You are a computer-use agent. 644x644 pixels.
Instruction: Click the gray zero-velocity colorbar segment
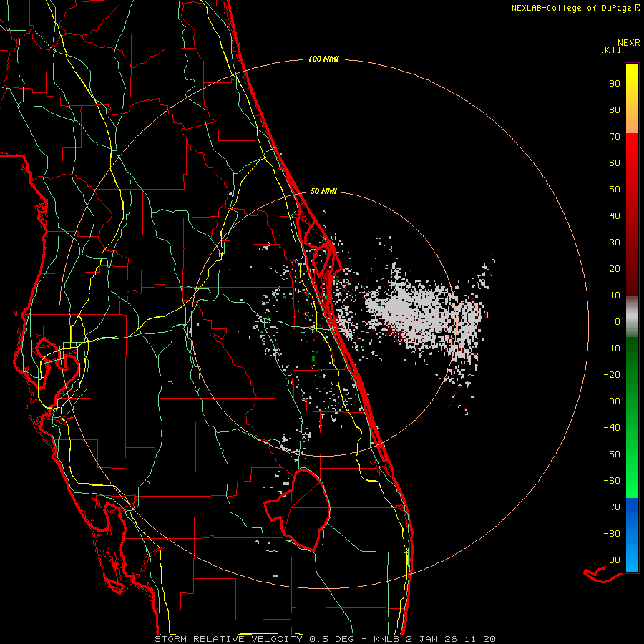pos(632,317)
